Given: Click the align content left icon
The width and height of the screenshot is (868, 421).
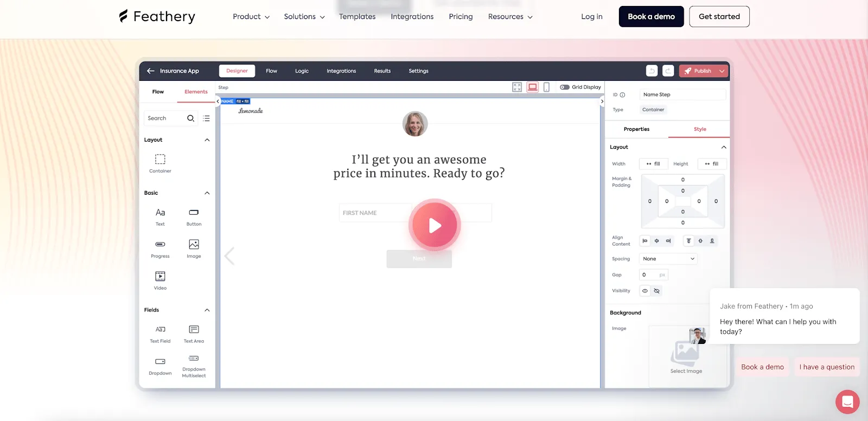Looking at the screenshot, I should tap(645, 241).
